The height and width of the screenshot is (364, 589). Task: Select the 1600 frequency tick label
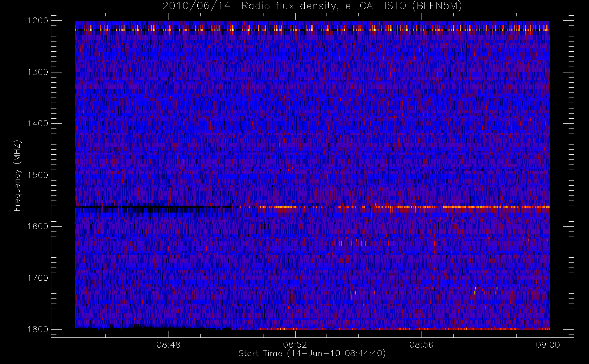click(x=38, y=226)
